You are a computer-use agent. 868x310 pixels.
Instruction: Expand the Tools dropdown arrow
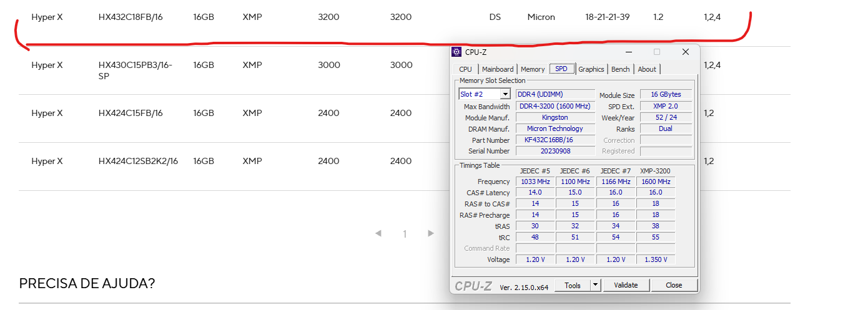(x=596, y=285)
